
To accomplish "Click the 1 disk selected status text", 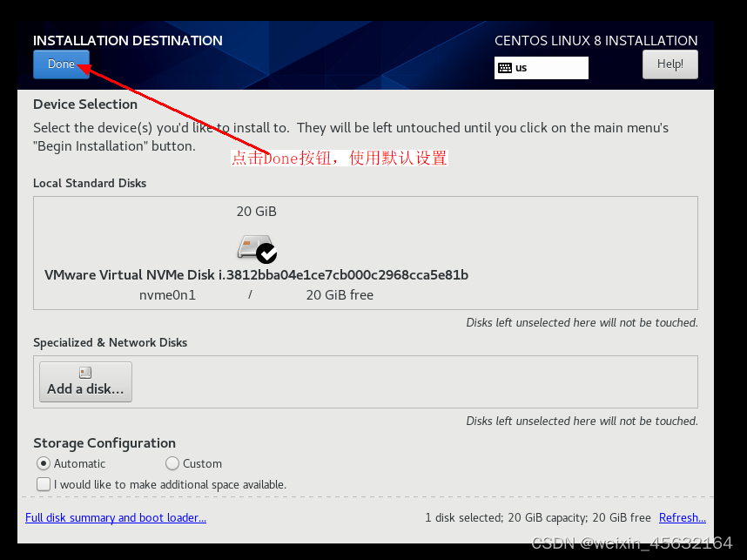I will (538, 517).
